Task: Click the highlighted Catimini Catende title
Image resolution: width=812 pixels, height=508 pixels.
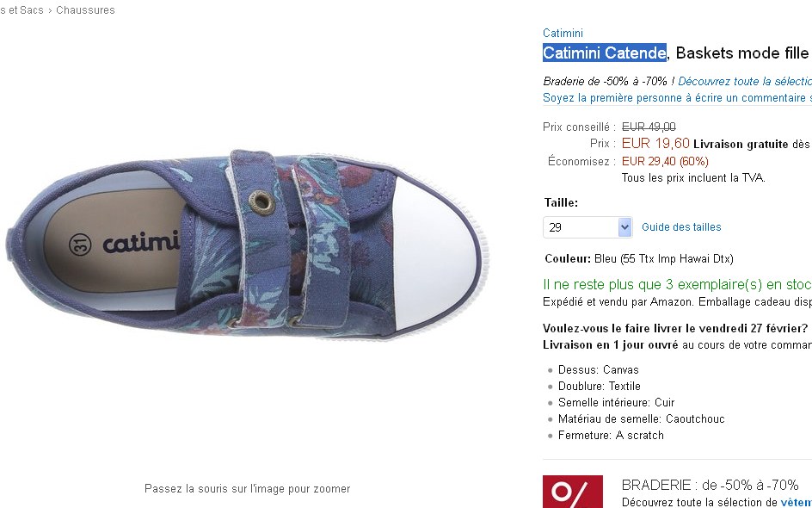Action: [x=605, y=53]
